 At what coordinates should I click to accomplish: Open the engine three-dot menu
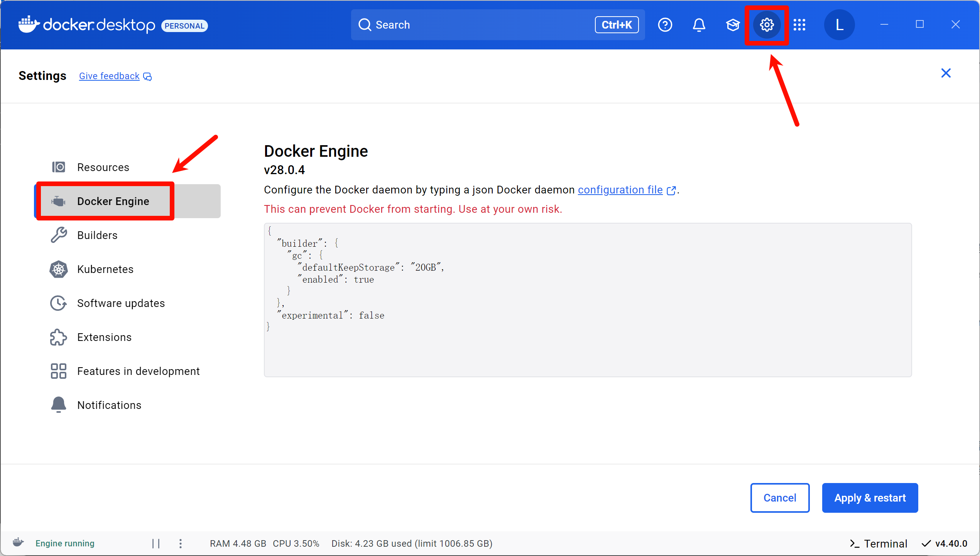pyautogui.click(x=181, y=543)
